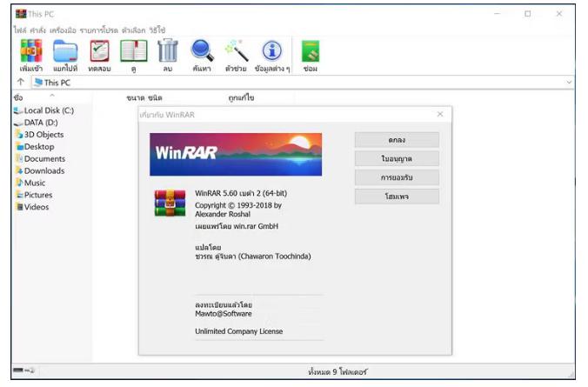Close the About WinRAR dialog
This screenshot has height=387, width=588.
(x=439, y=114)
